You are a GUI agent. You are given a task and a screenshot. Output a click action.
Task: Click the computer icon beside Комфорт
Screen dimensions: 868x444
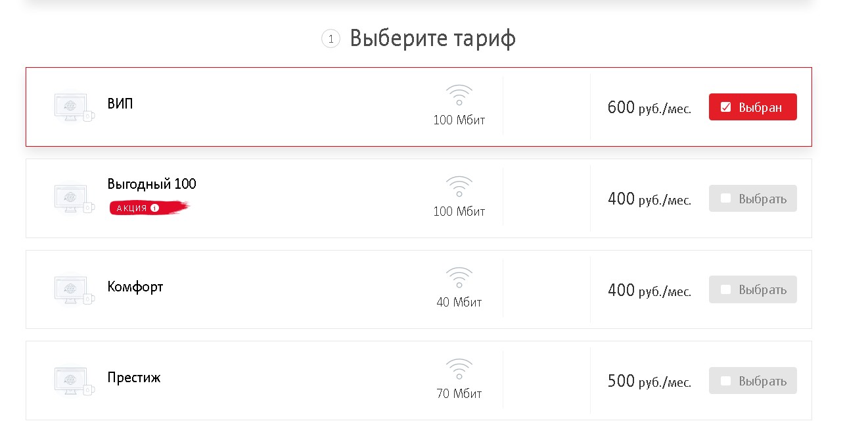coord(74,289)
